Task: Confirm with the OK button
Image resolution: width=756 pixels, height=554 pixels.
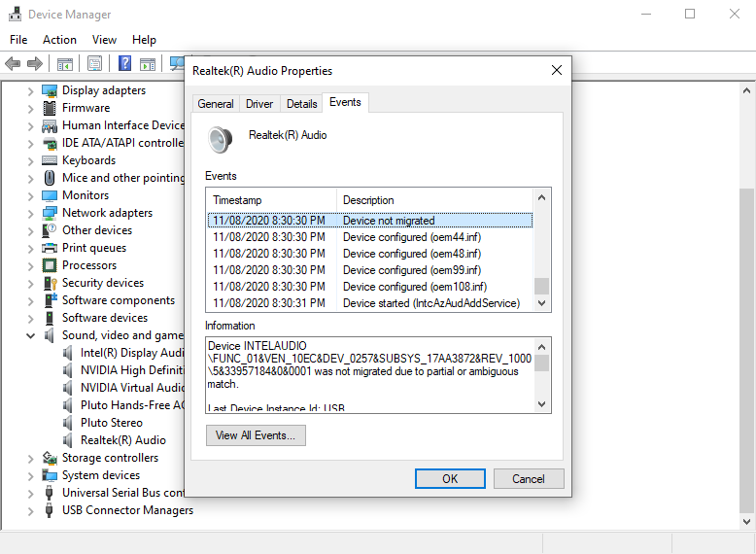Action: [450, 479]
